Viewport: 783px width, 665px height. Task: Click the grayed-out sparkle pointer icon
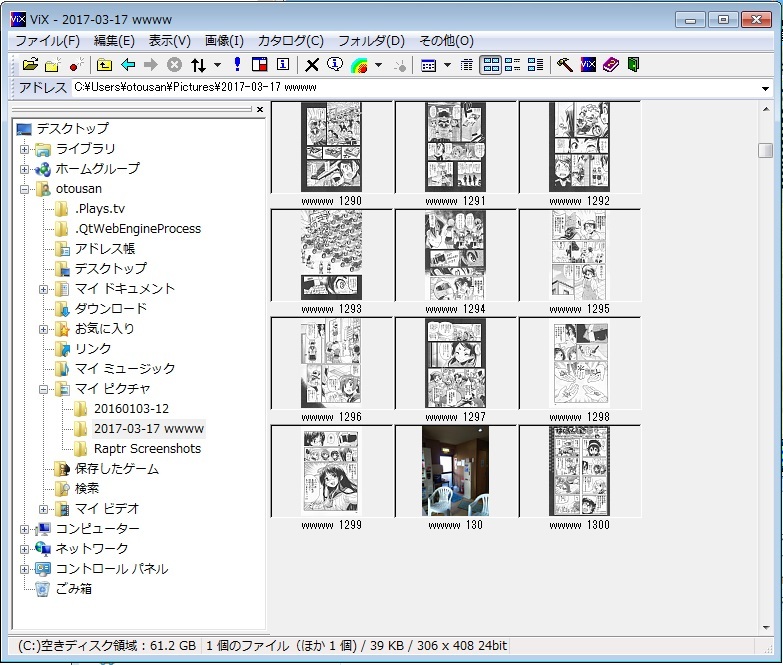pos(400,65)
